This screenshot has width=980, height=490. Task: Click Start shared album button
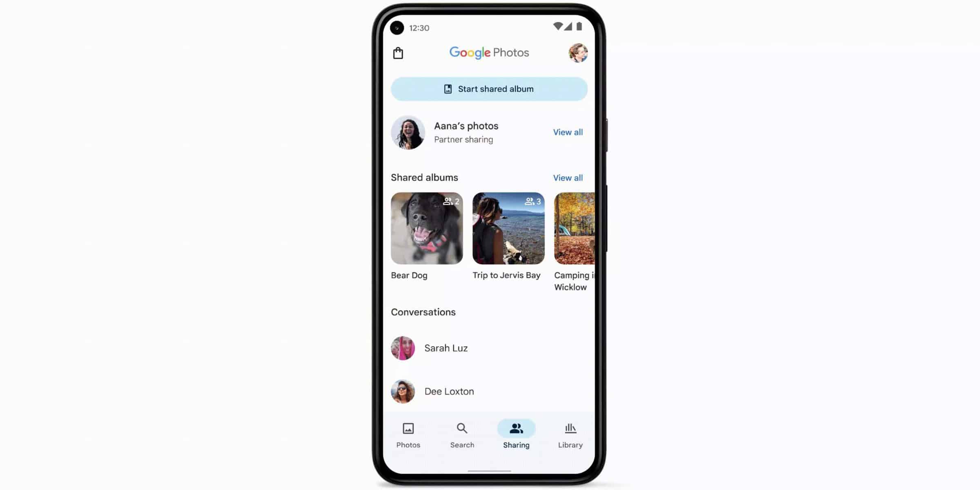click(x=489, y=89)
